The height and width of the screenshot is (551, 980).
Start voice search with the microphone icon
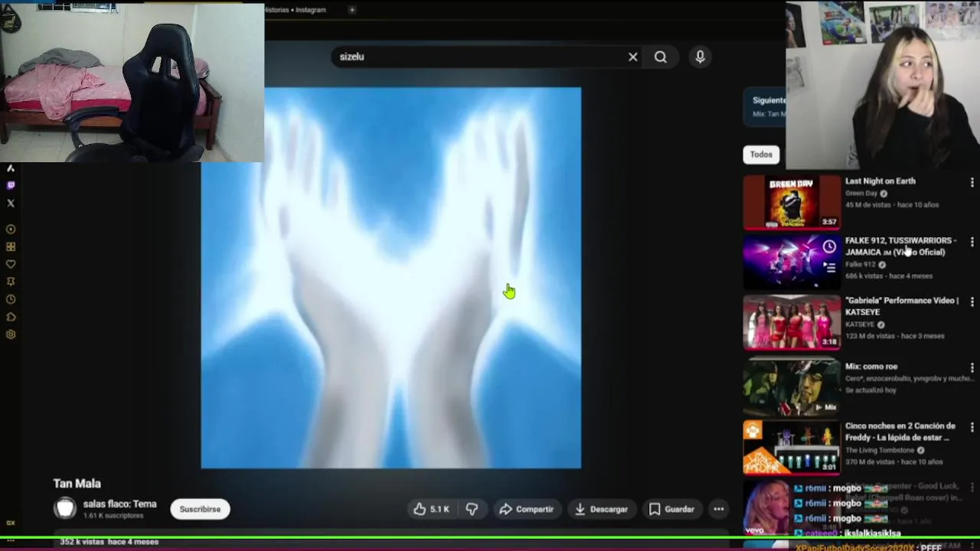pos(700,57)
